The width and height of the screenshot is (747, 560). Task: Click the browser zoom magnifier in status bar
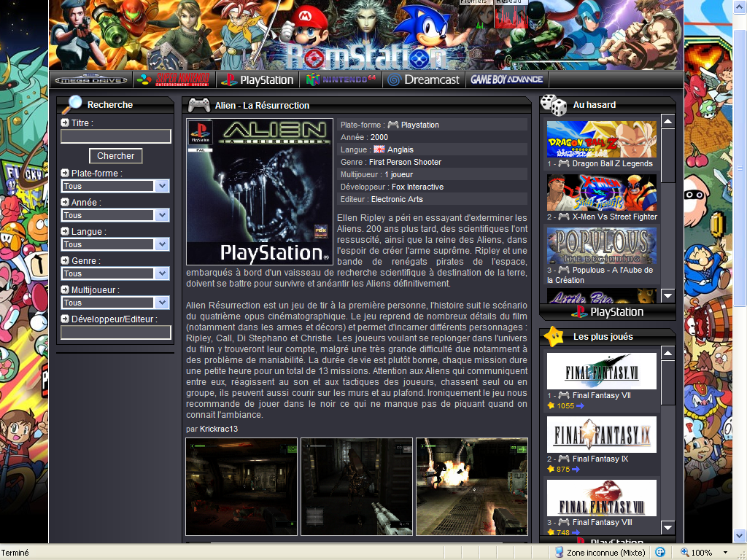point(684,553)
